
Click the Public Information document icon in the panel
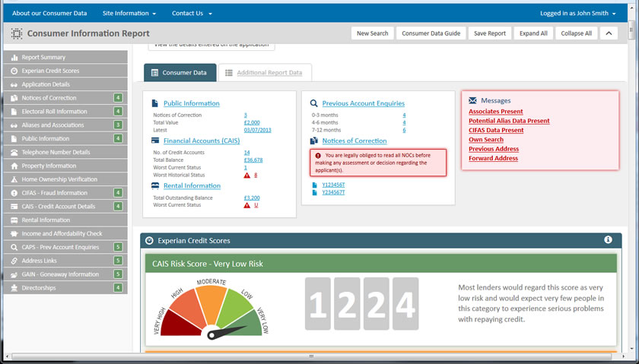click(155, 103)
